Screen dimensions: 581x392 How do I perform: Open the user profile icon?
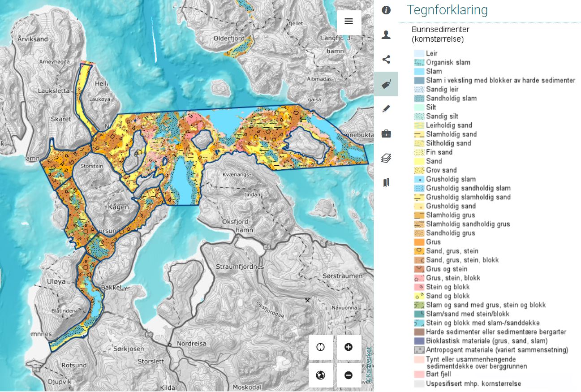[x=386, y=35]
